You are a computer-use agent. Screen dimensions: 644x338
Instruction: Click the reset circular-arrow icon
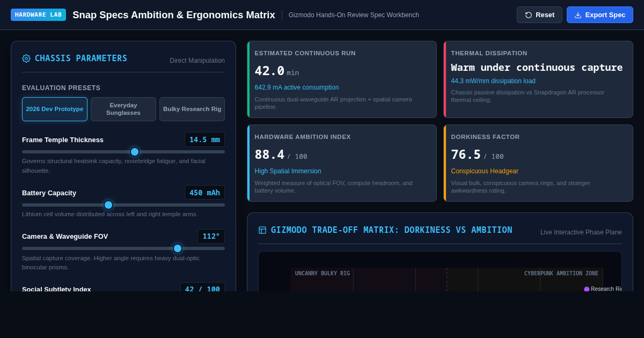coord(529,15)
